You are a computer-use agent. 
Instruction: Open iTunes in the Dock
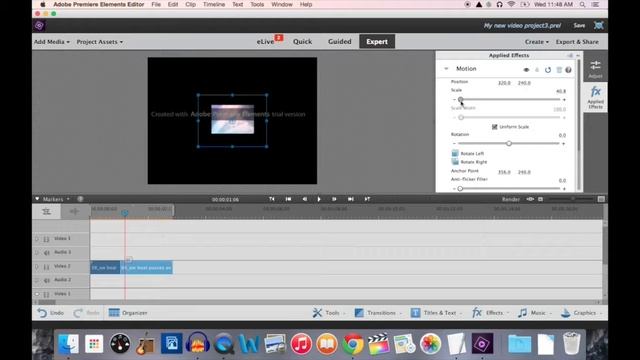click(301, 344)
